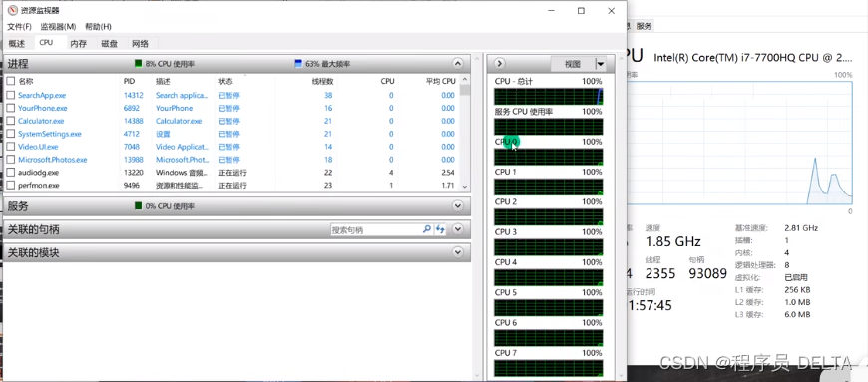The height and width of the screenshot is (382, 868).
Task: Collapse the 进程 section chevron
Action: (x=457, y=63)
